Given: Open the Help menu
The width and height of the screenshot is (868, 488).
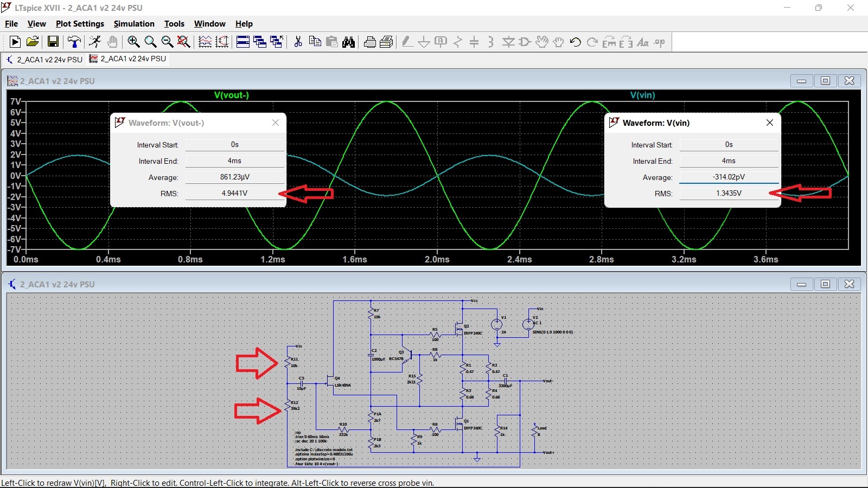Looking at the screenshot, I should 244,24.
